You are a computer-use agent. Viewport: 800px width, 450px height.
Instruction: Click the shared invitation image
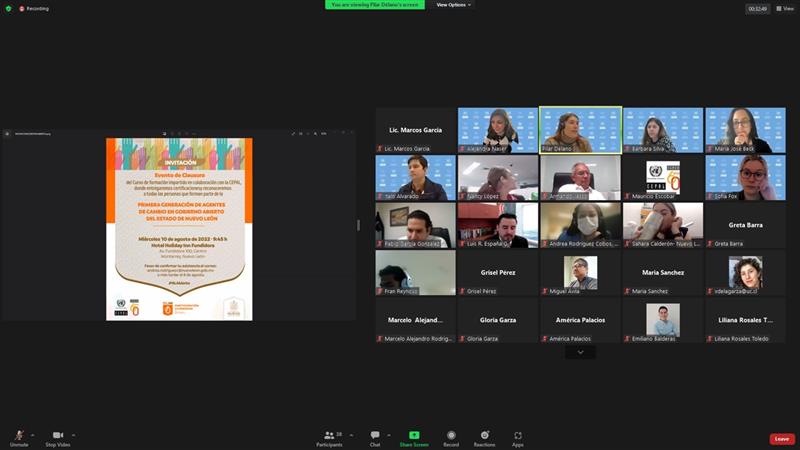pyautogui.click(x=179, y=229)
